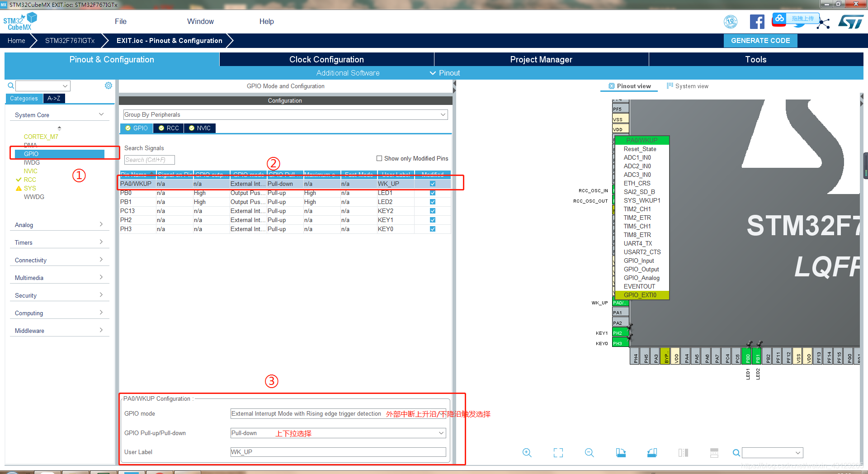This screenshot has height=474, width=868.
Task: Expand the Analog category
Action: (59, 225)
